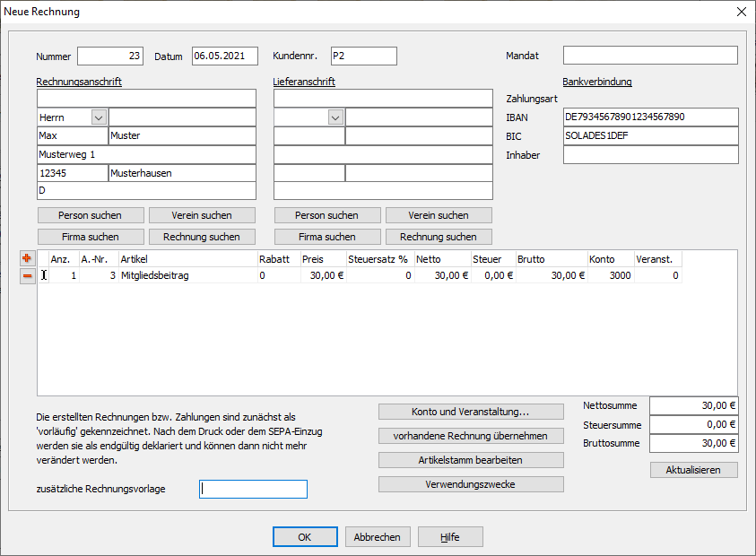Click the empty Inhaber field
756x556 pixels.
click(x=651, y=155)
